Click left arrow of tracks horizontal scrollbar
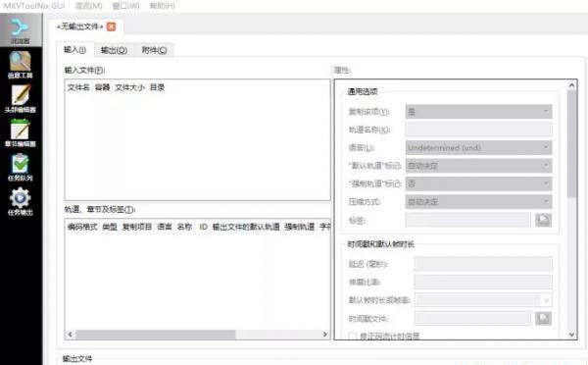This screenshot has width=588, height=365. (x=71, y=334)
